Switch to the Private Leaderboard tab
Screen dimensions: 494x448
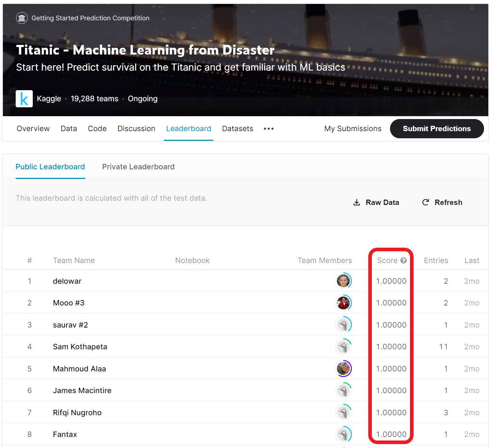138,167
